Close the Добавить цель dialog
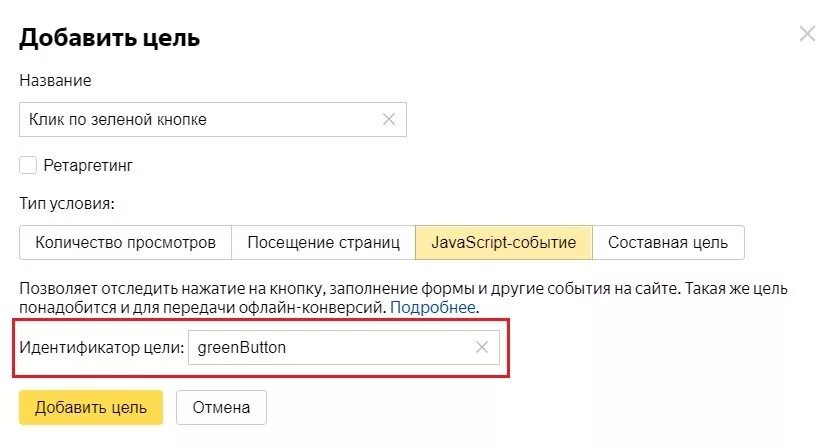 808,34
